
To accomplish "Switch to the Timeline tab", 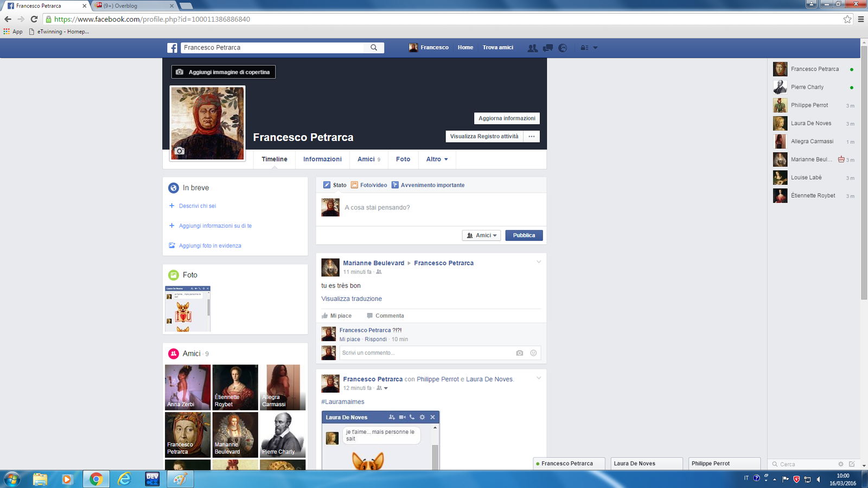I will (275, 159).
